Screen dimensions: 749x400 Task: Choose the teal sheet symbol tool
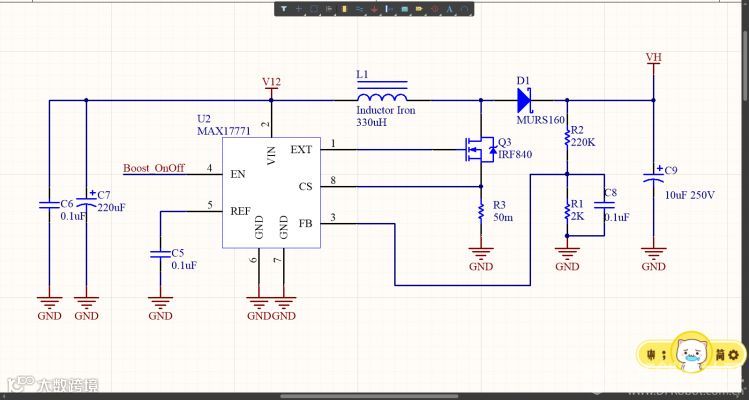(x=405, y=9)
